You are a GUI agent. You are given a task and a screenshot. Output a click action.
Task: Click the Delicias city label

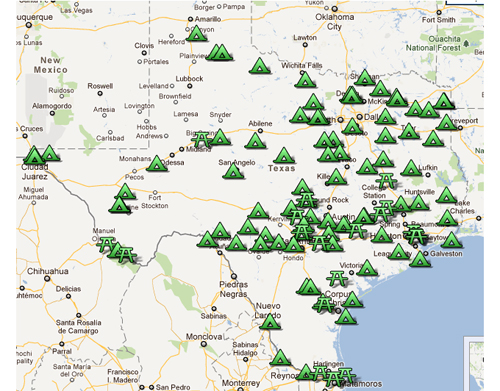click(x=68, y=289)
